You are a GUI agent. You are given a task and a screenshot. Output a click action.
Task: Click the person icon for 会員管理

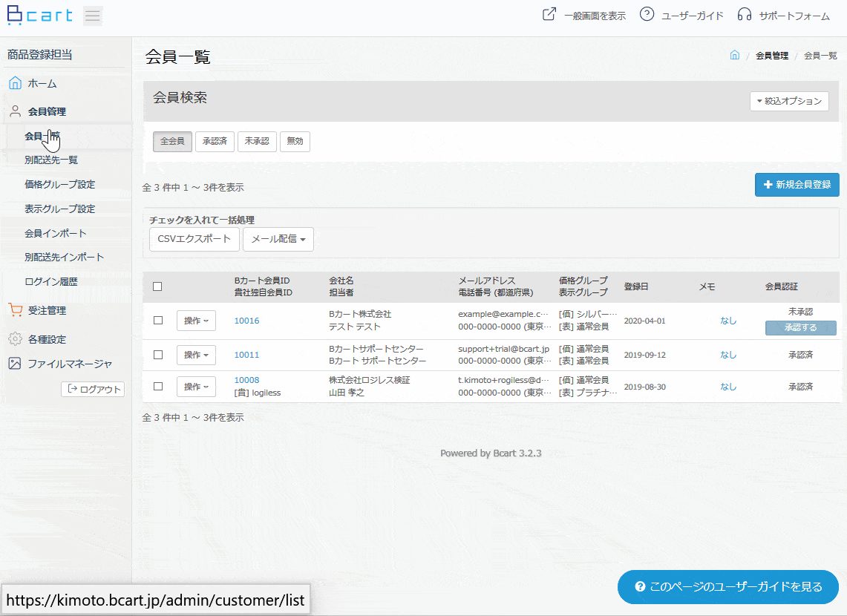tap(15, 111)
